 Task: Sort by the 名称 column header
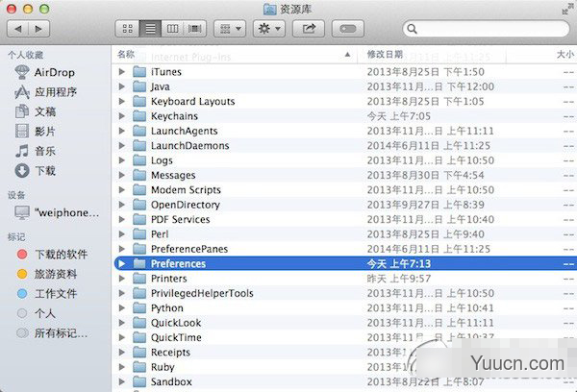234,55
